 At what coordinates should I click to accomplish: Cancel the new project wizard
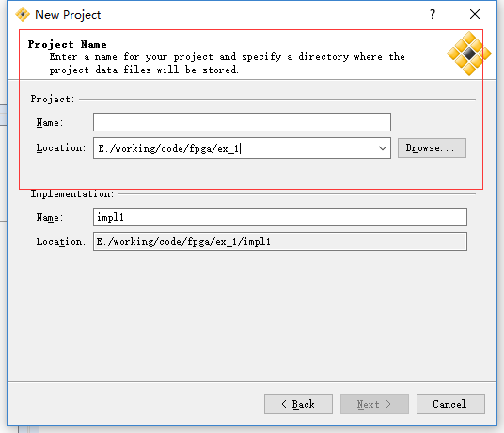point(450,404)
